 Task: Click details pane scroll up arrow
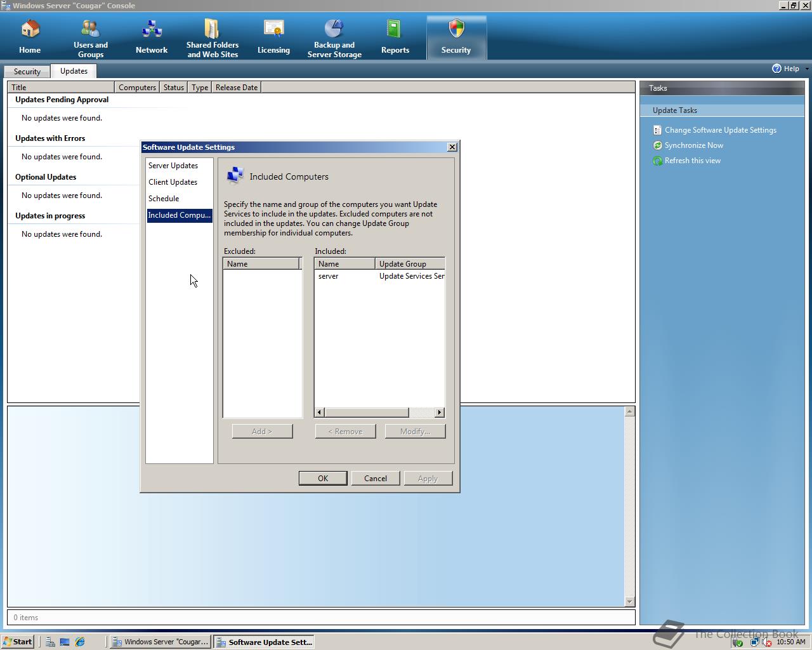click(x=629, y=411)
